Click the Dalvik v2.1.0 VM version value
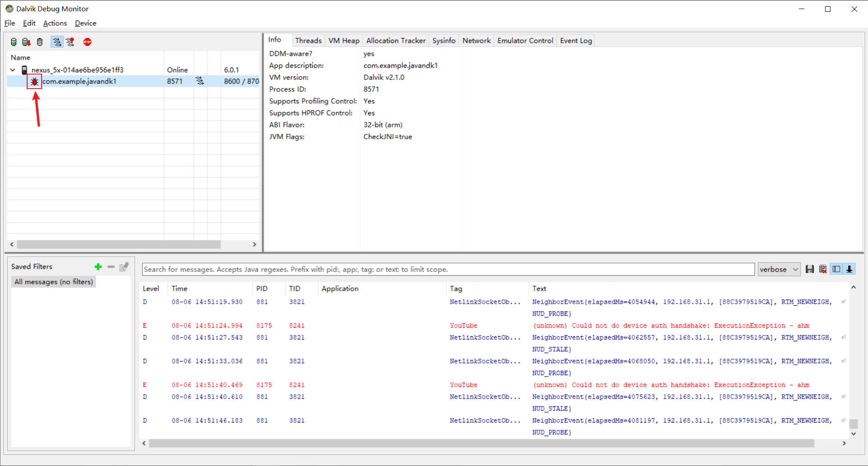The image size is (868, 466). click(x=384, y=77)
